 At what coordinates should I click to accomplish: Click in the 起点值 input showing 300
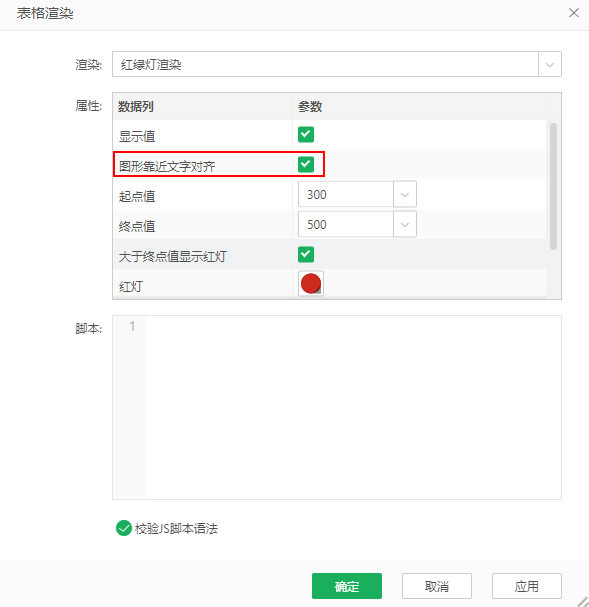pos(346,194)
